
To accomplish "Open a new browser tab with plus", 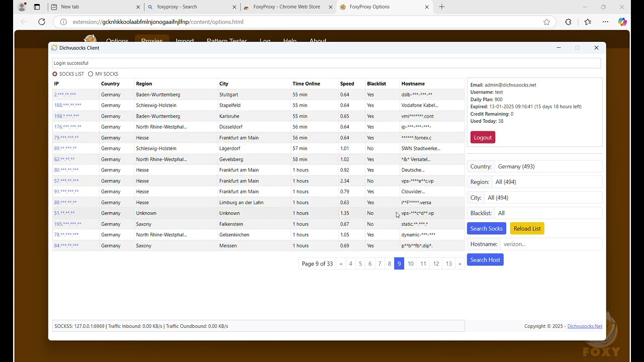I will [x=442, y=7].
